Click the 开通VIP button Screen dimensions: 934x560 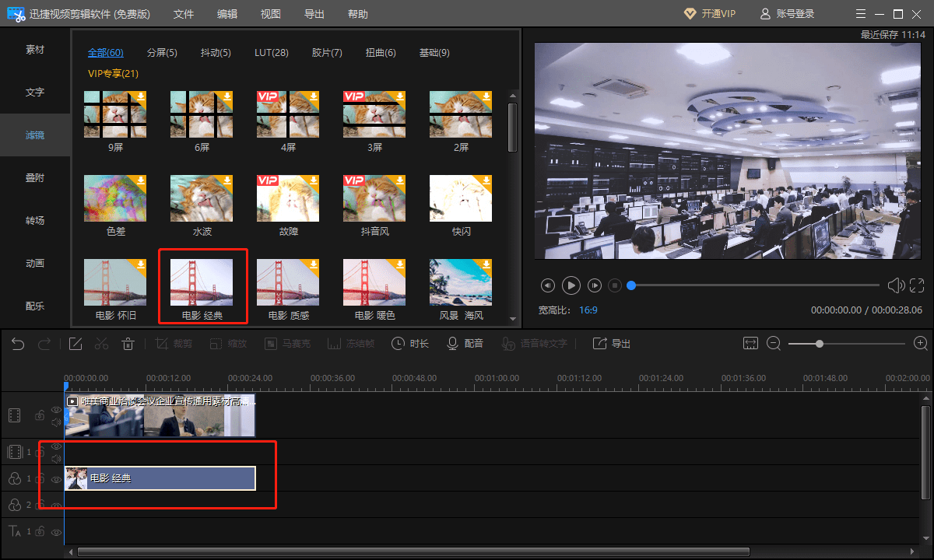(709, 14)
